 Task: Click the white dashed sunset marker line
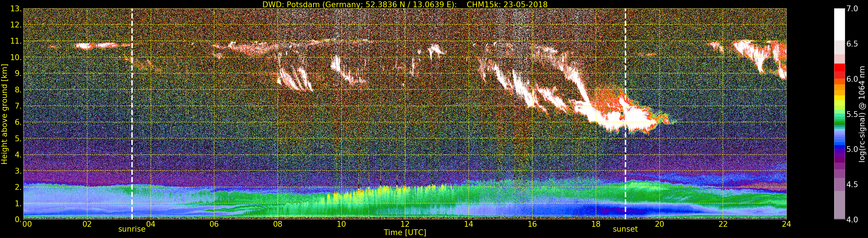tap(625, 114)
